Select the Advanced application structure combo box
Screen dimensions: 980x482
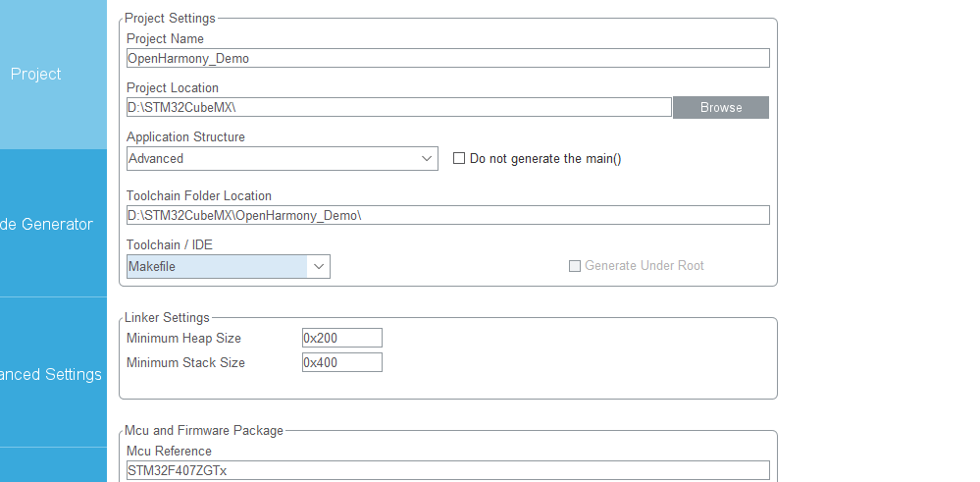[x=283, y=159]
